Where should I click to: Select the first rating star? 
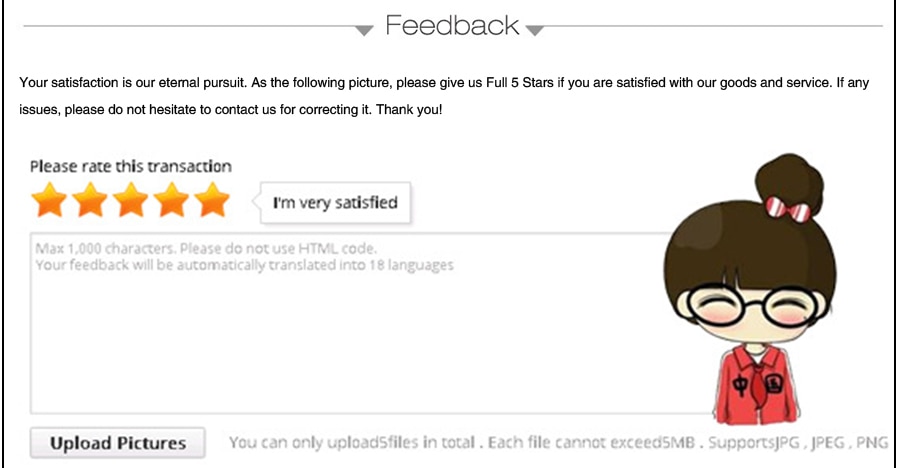pyautogui.click(x=49, y=200)
